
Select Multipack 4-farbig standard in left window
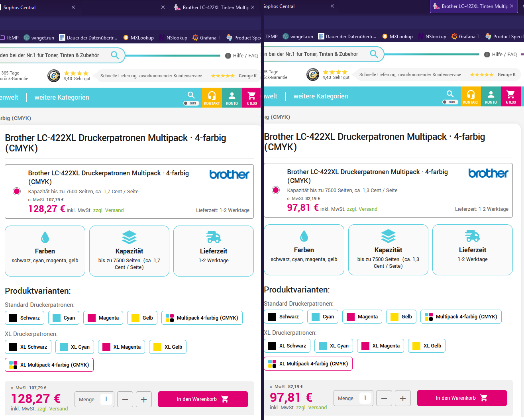point(202,318)
